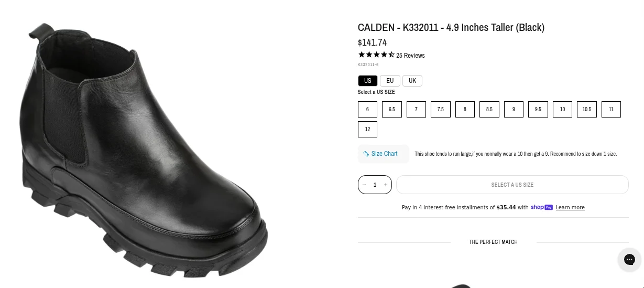Viewport: 644px width, 288px height.
Task: Switch size system to UK
Action: coord(412,81)
